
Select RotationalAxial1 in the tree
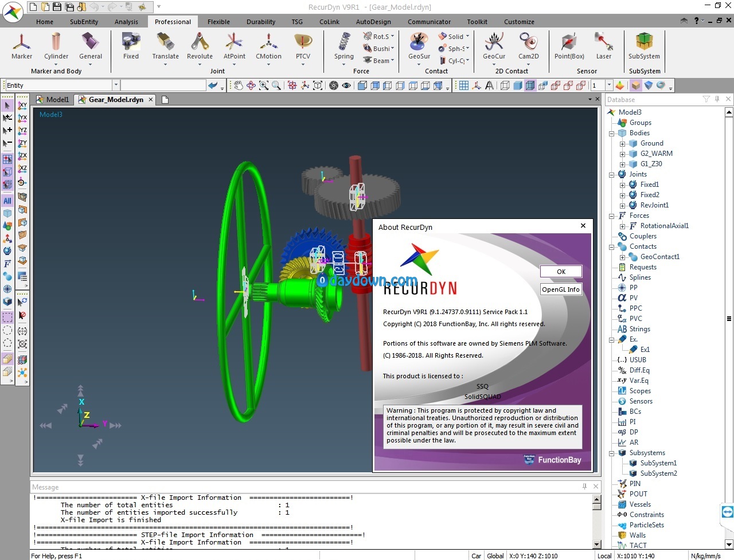tap(664, 226)
